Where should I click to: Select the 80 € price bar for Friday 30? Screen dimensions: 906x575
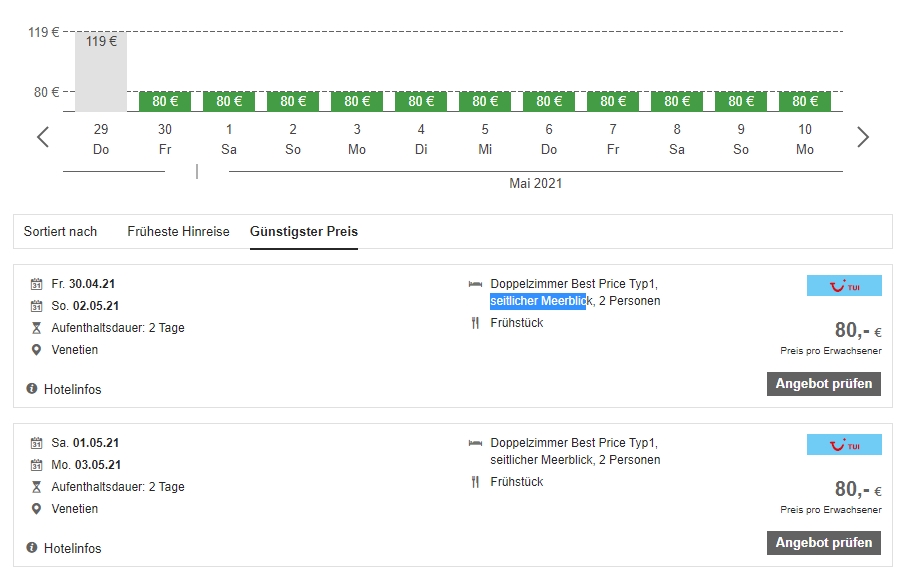coord(165,101)
